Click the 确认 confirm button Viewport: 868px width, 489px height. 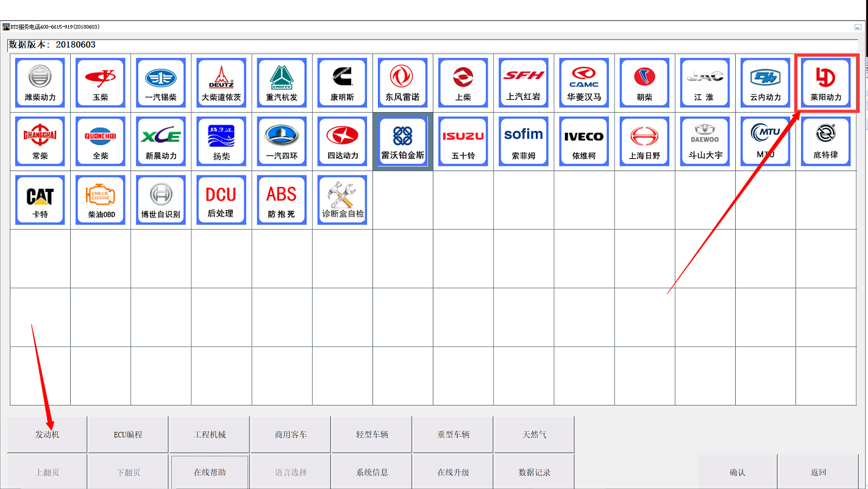click(x=738, y=472)
